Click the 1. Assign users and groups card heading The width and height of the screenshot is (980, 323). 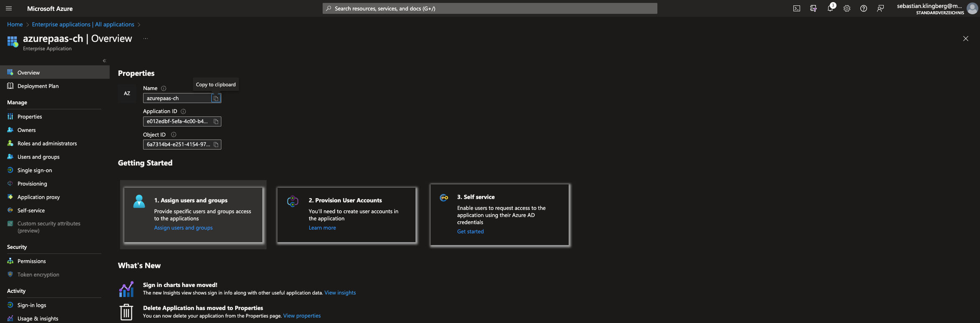click(191, 200)
